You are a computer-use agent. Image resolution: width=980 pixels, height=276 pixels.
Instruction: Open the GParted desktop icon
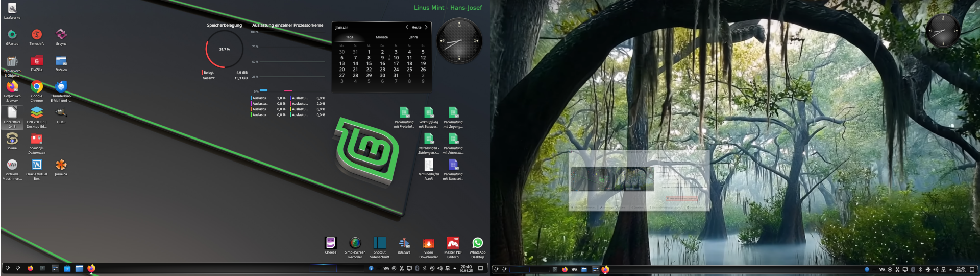12,35
